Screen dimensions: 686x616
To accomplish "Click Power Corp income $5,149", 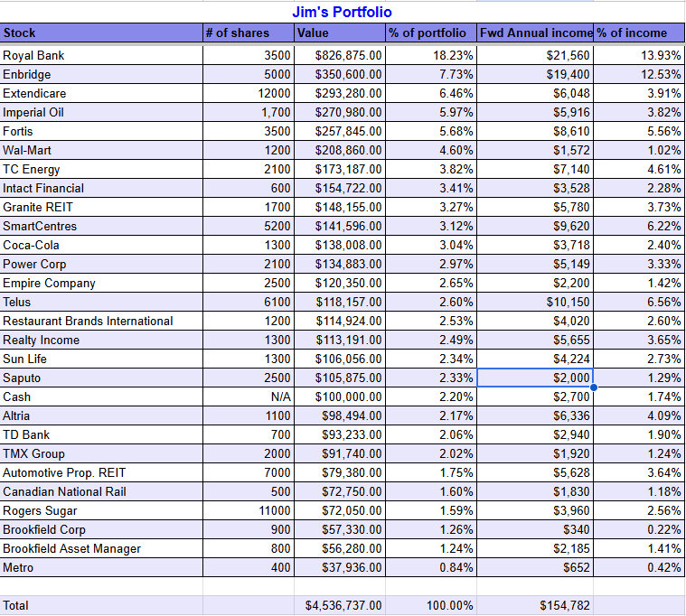I will coord(535,264).
